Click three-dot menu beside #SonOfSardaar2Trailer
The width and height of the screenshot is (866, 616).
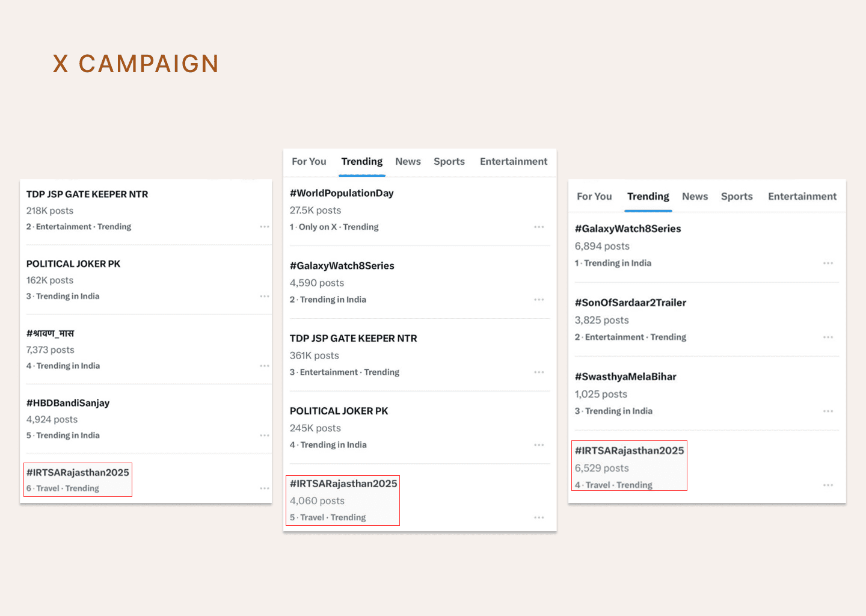(x=828, y=337)
